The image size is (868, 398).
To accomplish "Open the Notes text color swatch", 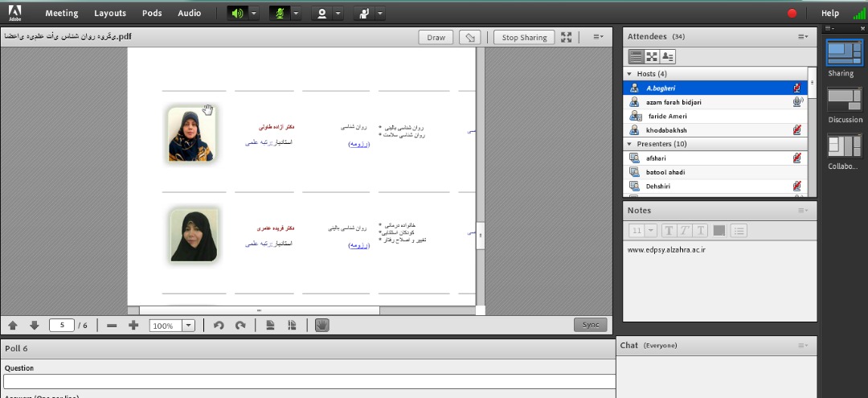I will 719,230.
